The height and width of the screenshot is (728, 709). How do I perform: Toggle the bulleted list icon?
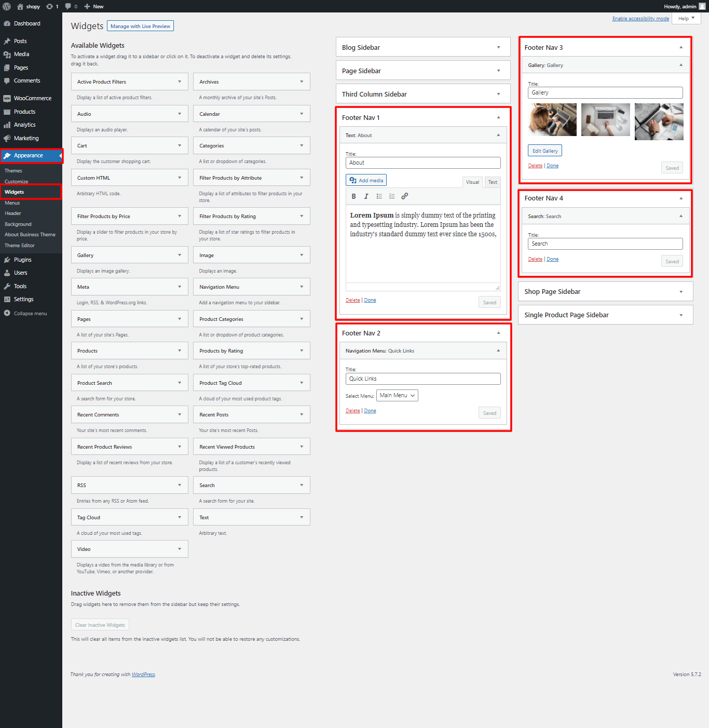(x=379, y=196)
